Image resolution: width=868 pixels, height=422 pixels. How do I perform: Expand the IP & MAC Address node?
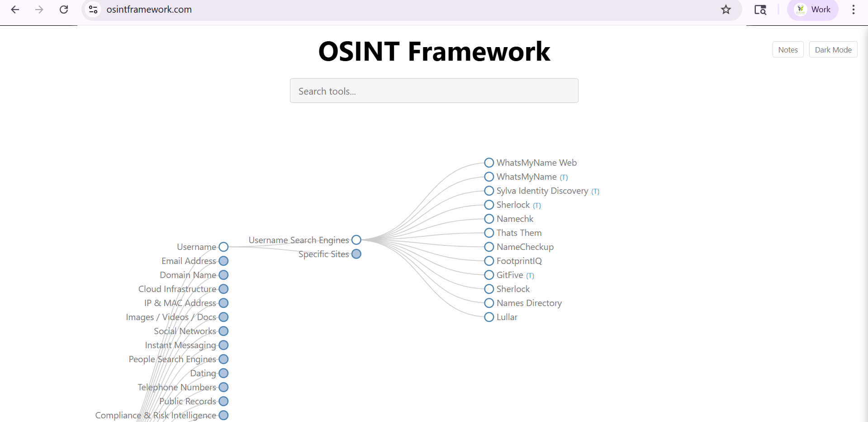coord(223,303)
